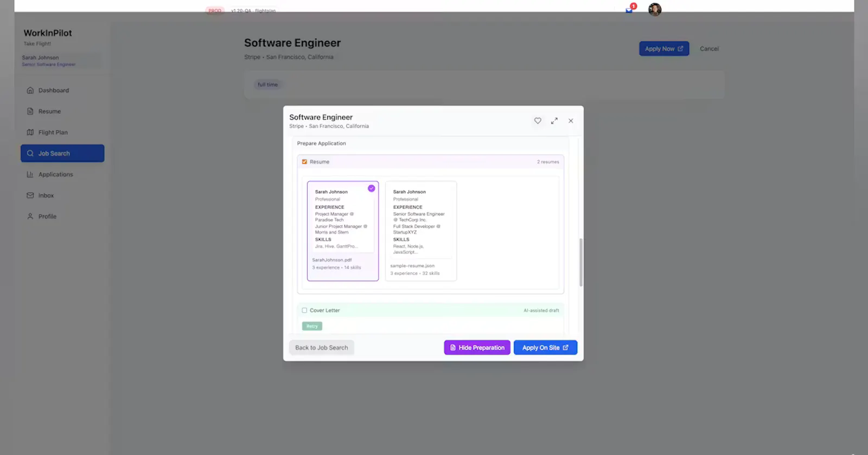868x455 pixels.
Task: Click Apply On Site button
Action: pos(546,348)
